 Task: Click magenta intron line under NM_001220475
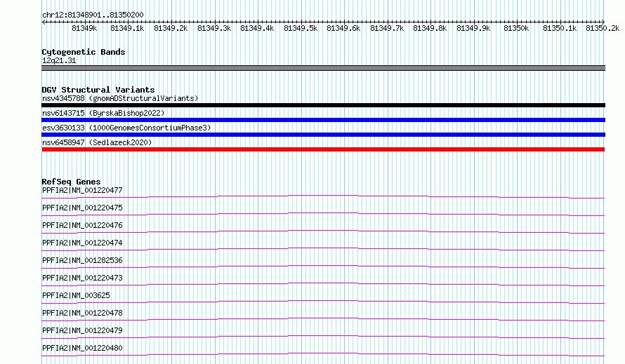(323, 213)
